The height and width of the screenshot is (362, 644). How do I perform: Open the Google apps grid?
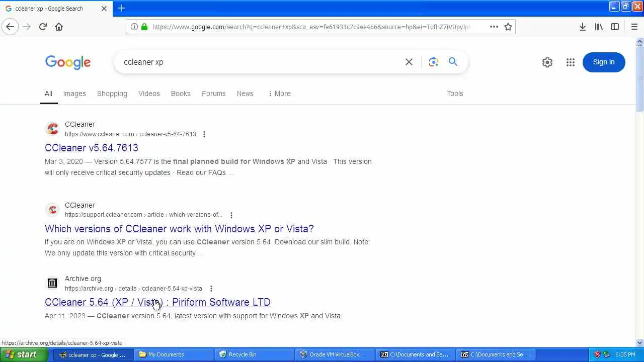[570, 62]
